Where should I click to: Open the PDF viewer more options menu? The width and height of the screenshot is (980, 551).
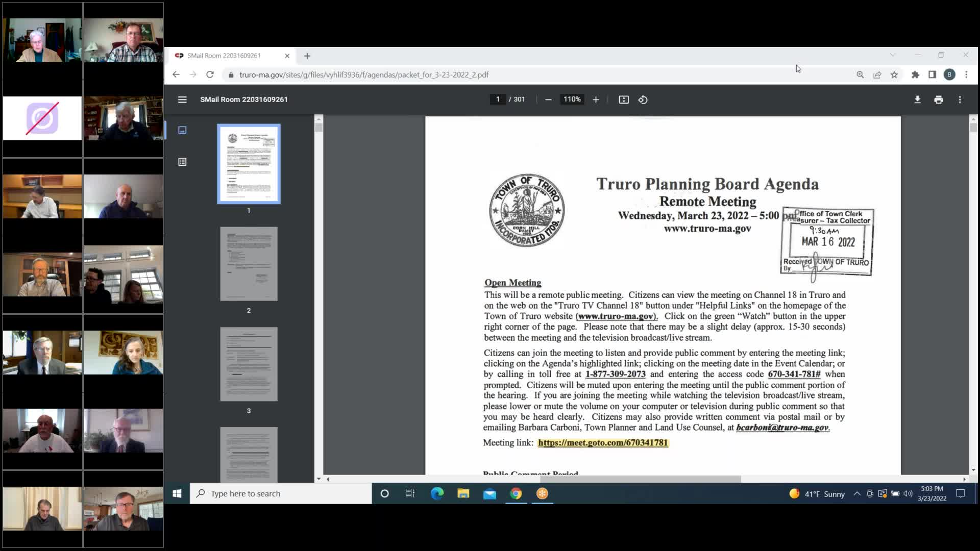coord(960,99)
